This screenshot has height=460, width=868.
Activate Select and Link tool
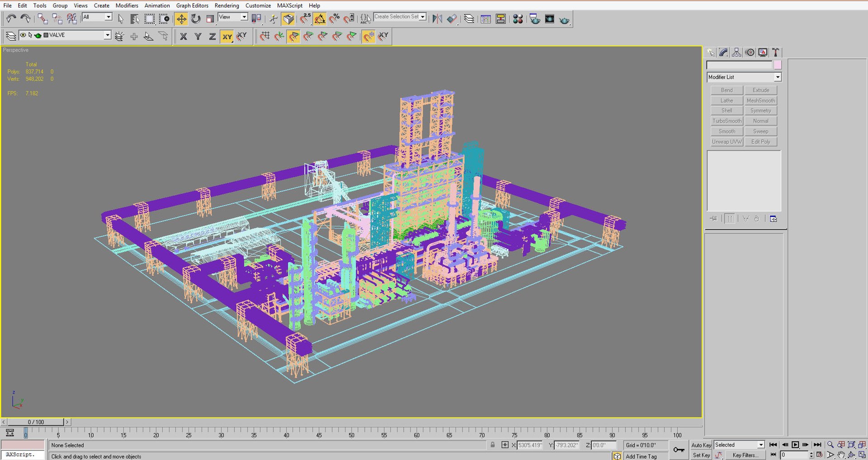pyautogui.click(x=42, y=19)
